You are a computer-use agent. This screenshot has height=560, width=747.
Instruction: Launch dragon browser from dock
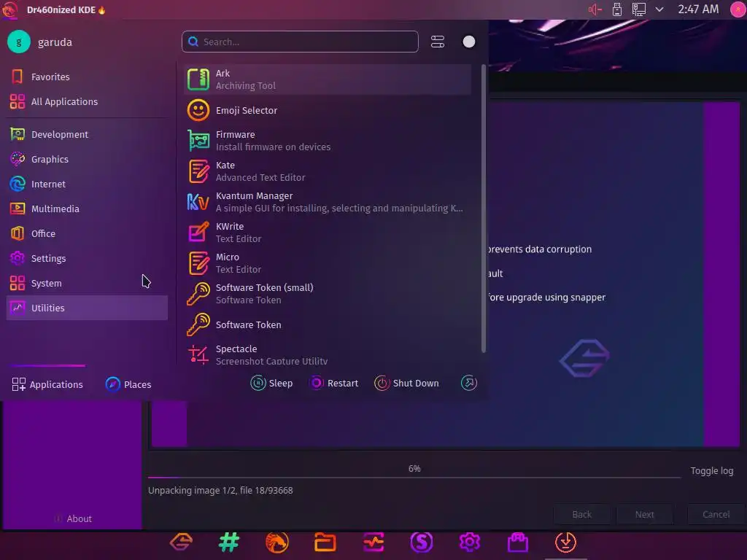[276, 542]
